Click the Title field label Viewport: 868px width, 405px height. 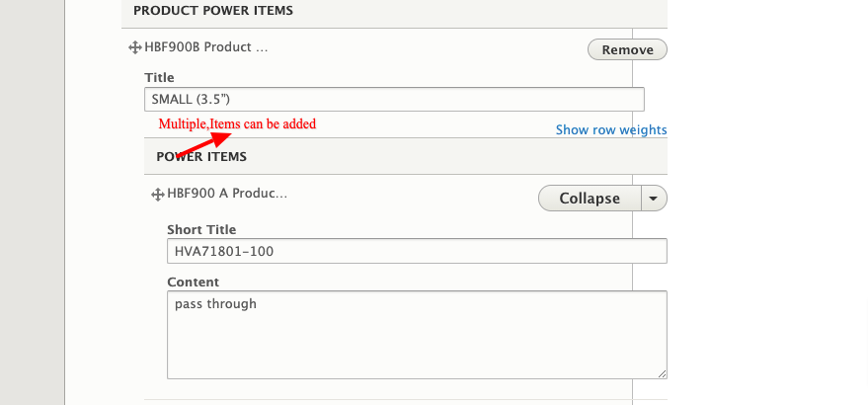pyautogui.click(x=159, y=78)
